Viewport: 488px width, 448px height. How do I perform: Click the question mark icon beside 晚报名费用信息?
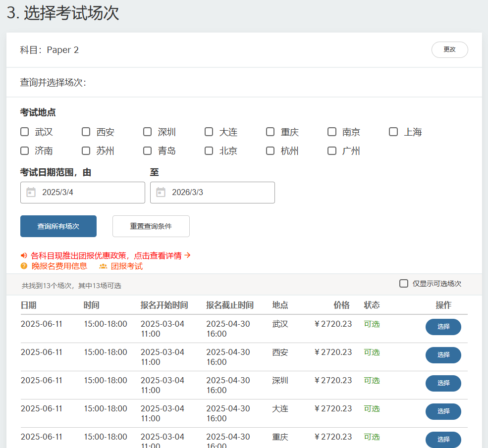coord(23,266)
